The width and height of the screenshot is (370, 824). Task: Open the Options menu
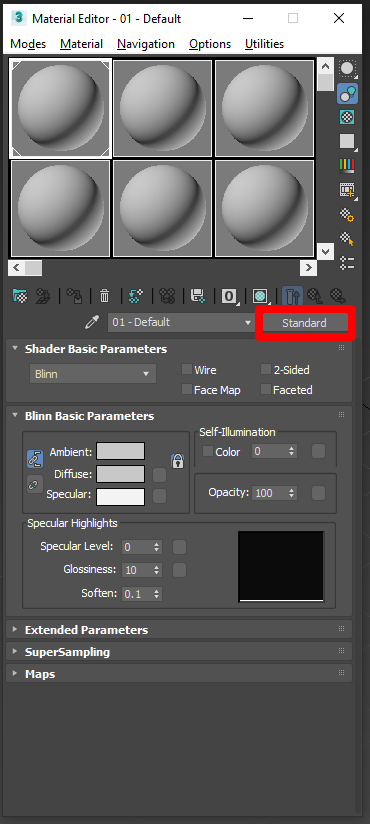click(x=211, y=44)
